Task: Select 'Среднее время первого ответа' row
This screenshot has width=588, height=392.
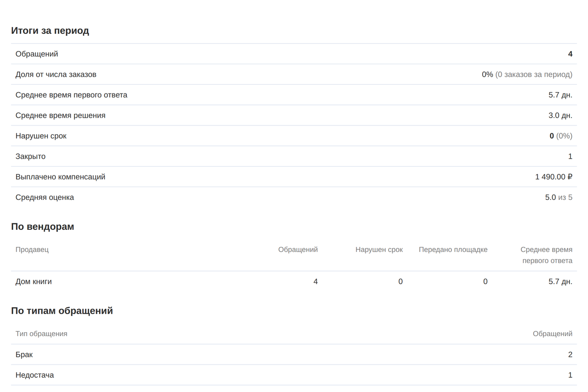Action: coord(294,95)
